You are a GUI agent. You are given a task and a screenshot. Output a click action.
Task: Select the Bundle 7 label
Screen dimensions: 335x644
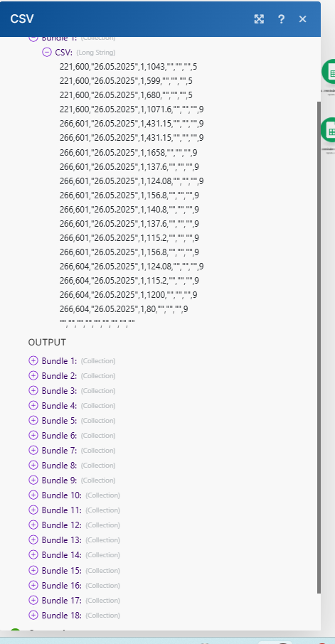(59, 451)
